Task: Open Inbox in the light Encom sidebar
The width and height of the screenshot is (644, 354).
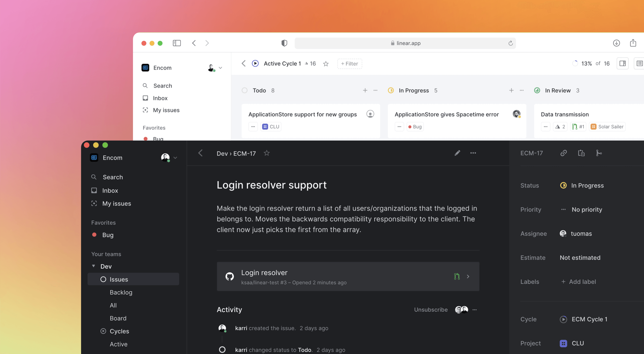Action: point(160,98)
